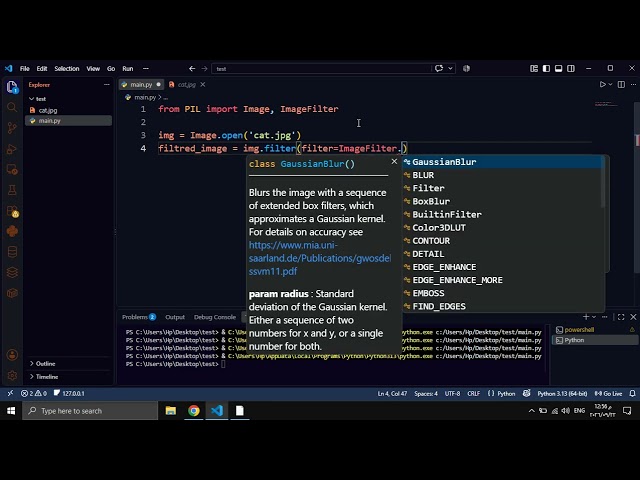640x480 pixels.
Task: Open the File menu
Action: [x=24, y=69]
